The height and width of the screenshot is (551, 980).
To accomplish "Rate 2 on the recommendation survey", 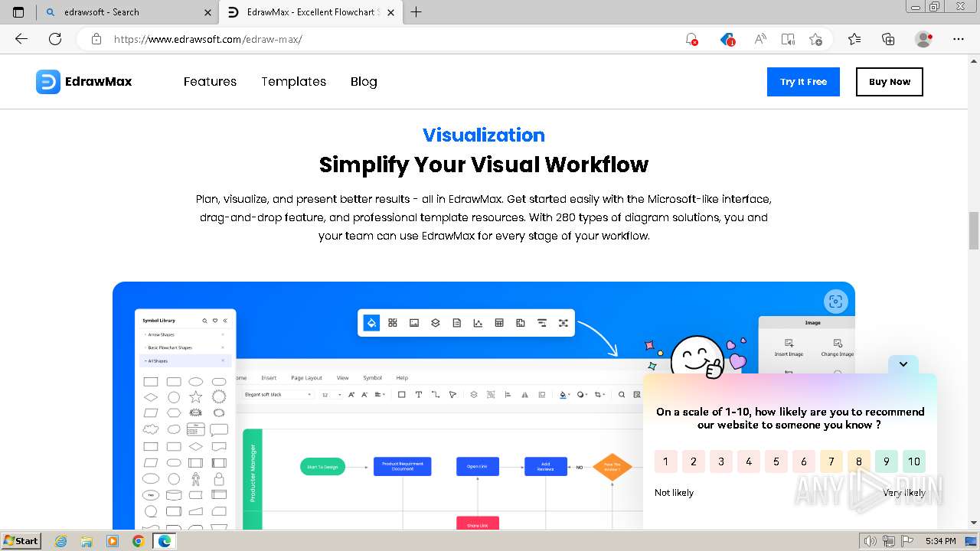I will tap(693, 461).
